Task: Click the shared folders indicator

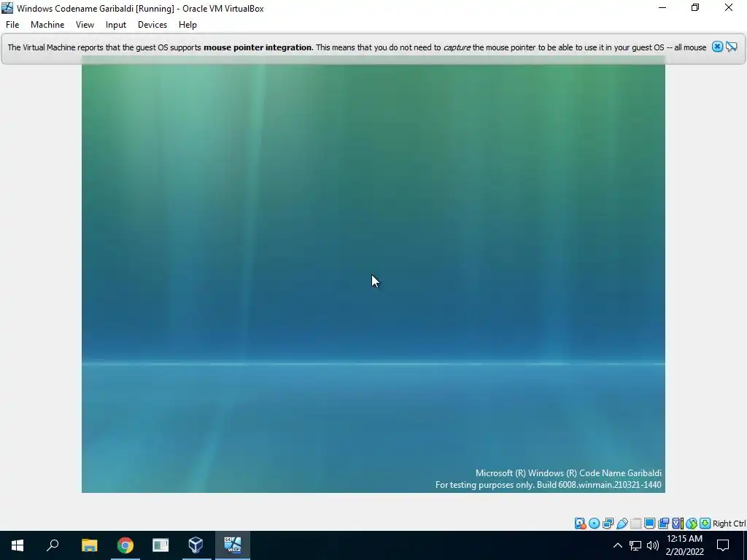Action: (x=636, y=524)
